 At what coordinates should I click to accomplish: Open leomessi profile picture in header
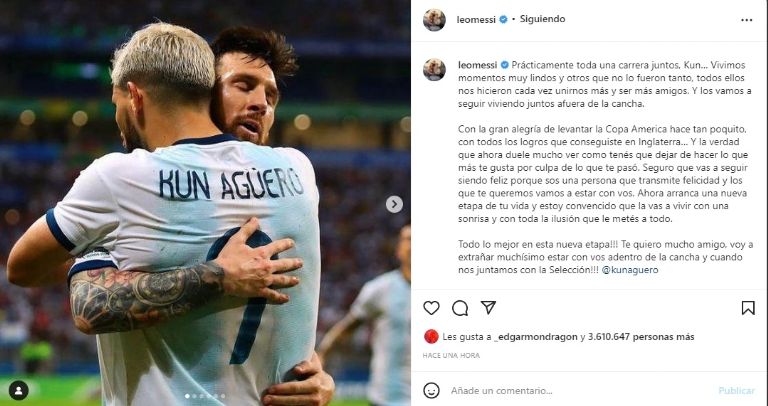coord(434,20)
